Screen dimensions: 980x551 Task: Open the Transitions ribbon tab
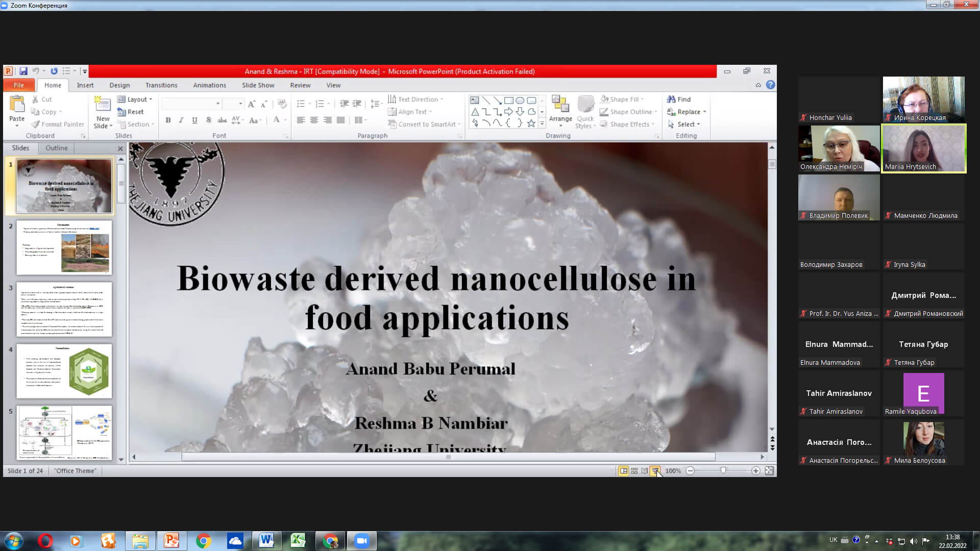click(x=161, y=85)
